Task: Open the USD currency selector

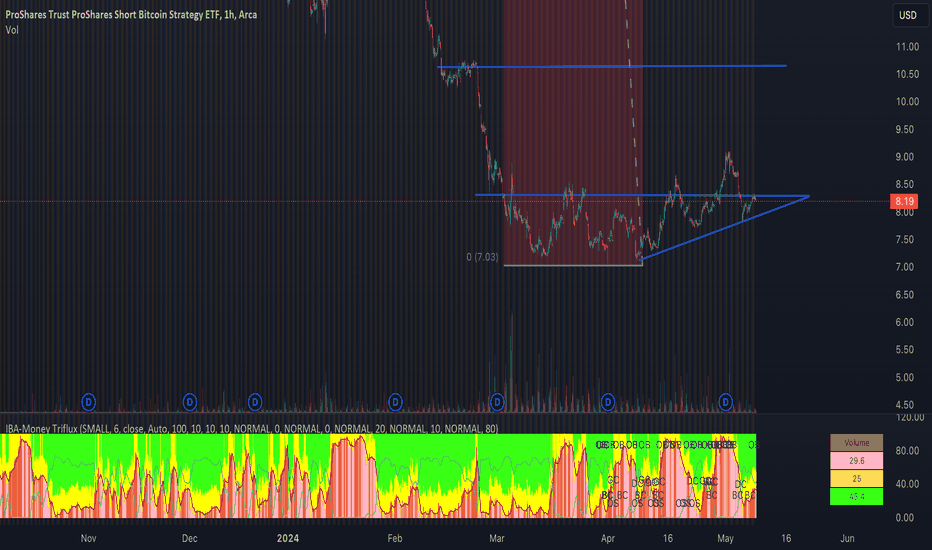Action: pyautogui.click(x=908, y=15)
